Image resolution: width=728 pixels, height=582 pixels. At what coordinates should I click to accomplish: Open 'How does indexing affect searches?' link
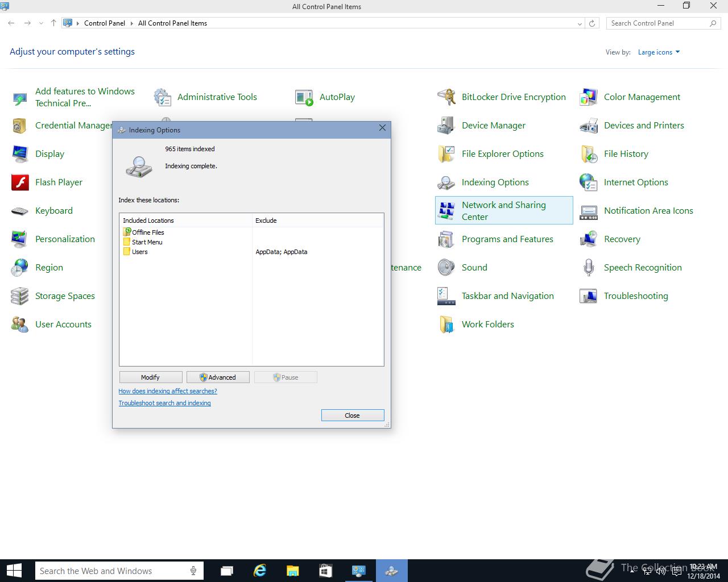click(168, 391)
